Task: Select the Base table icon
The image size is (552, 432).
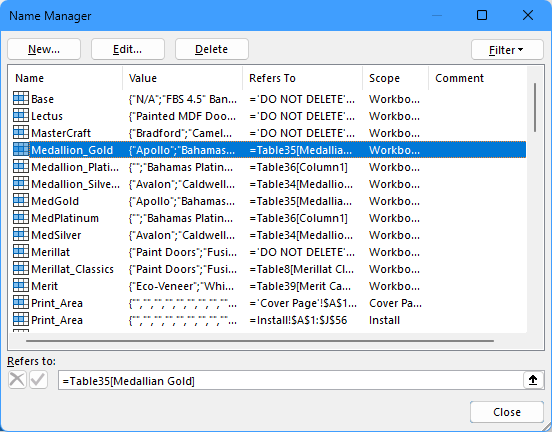Action: point(21,98)
